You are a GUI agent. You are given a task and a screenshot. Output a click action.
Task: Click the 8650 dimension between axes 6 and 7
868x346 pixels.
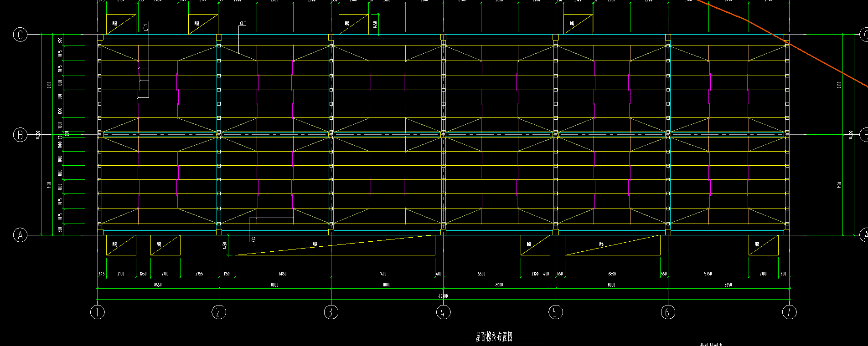(x=728, y=285)
